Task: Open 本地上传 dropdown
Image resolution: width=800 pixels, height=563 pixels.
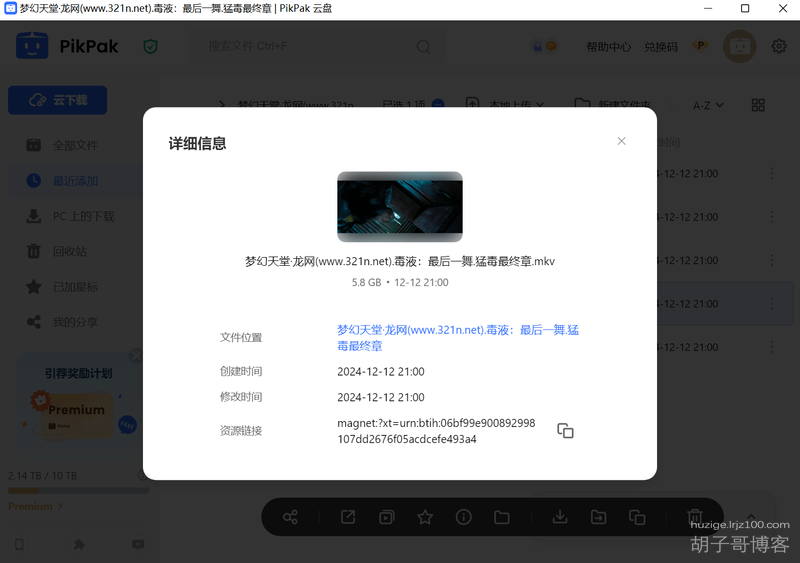Action: click(505, 105)
